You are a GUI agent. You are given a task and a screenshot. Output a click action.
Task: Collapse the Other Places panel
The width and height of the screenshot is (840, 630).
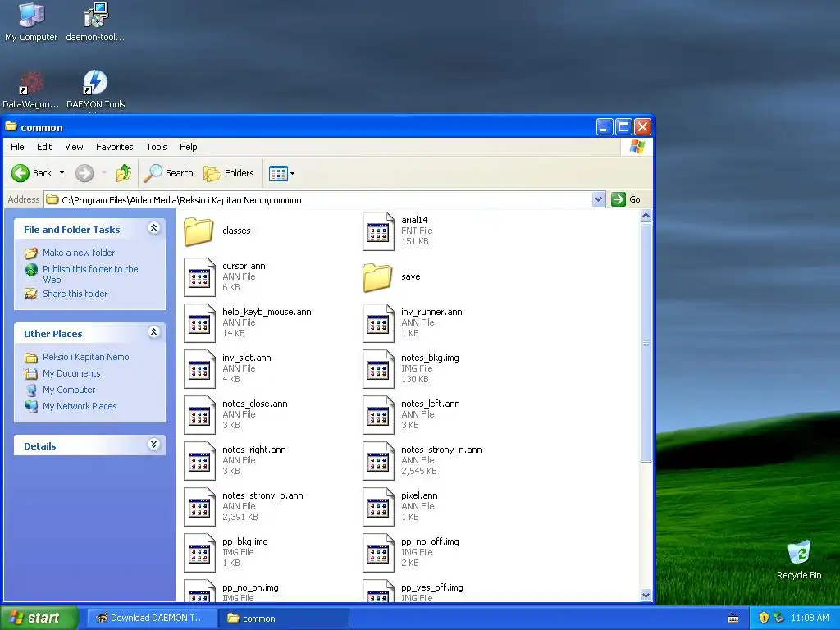153,332
